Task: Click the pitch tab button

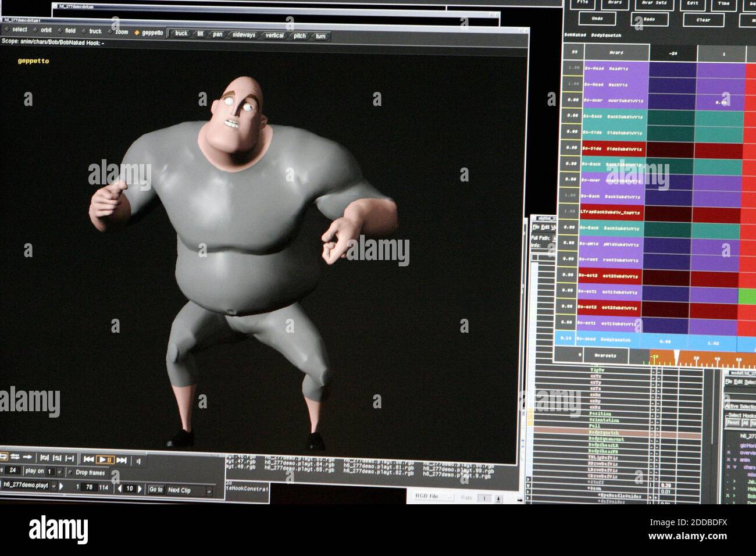Action: pyautogui.click(x=299, y=35)
